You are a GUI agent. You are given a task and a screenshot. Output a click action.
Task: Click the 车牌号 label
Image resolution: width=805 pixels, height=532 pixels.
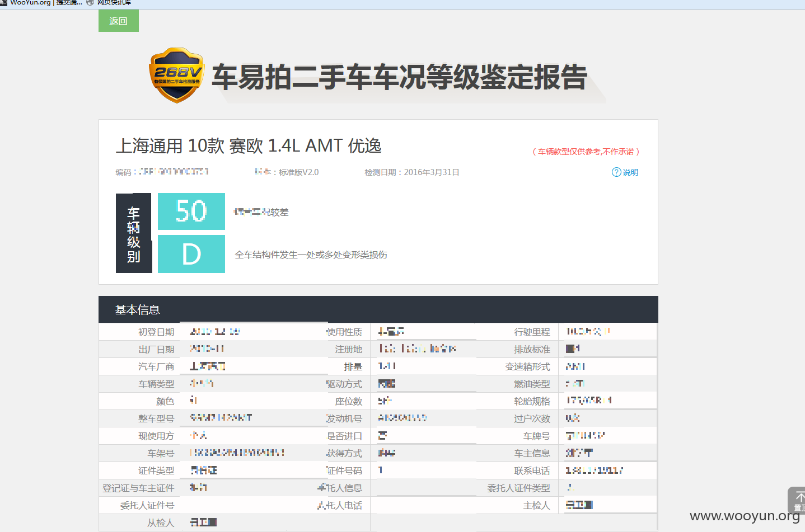[x=537, y=436]
